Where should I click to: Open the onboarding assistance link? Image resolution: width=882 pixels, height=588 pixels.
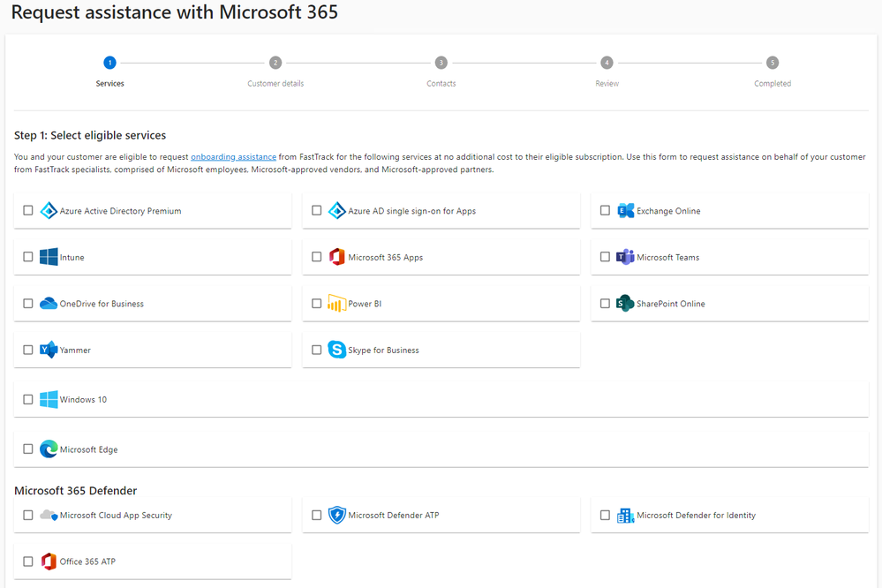[x=233, y=157]
